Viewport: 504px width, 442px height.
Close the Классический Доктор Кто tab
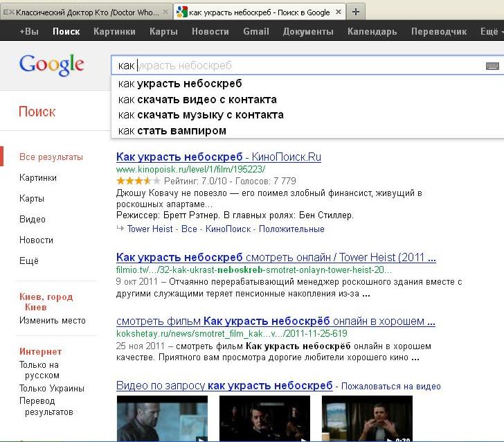[x=165, y=12]
